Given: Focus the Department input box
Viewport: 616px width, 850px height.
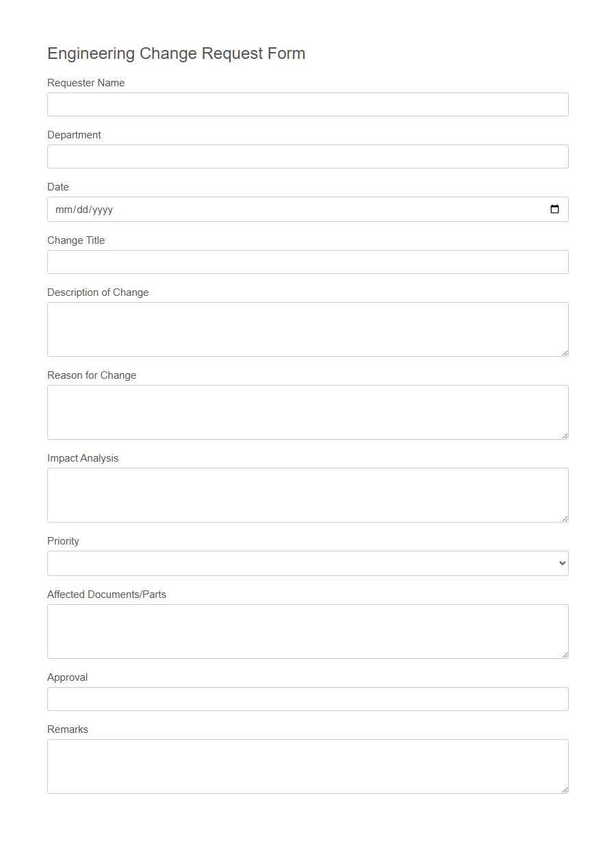Looking at the screenshot, I should 308,156.
